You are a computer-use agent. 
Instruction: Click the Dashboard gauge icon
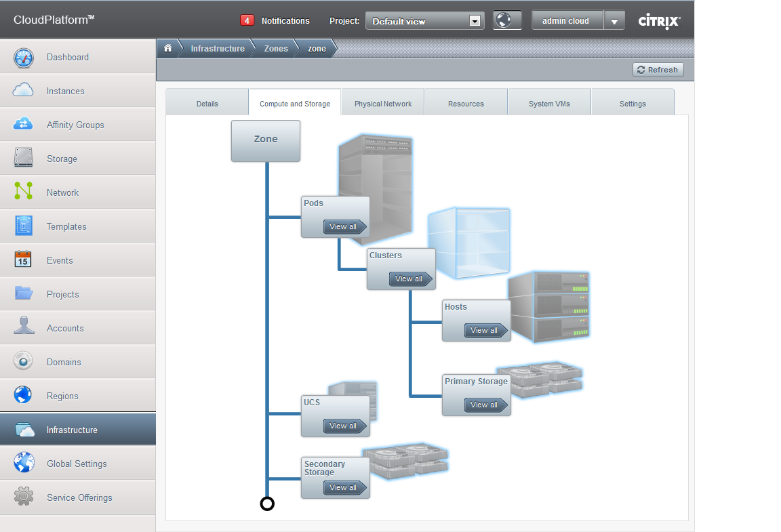24,58
